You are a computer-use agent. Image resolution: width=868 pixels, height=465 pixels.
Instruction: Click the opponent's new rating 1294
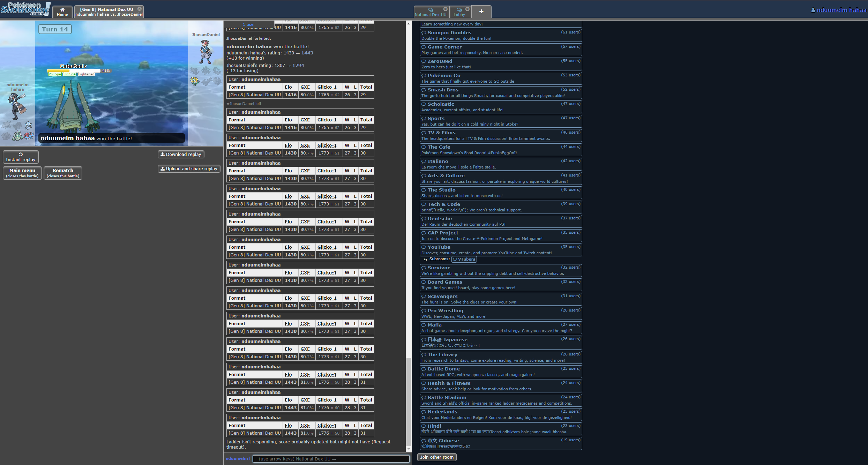[x=298, y=65]
